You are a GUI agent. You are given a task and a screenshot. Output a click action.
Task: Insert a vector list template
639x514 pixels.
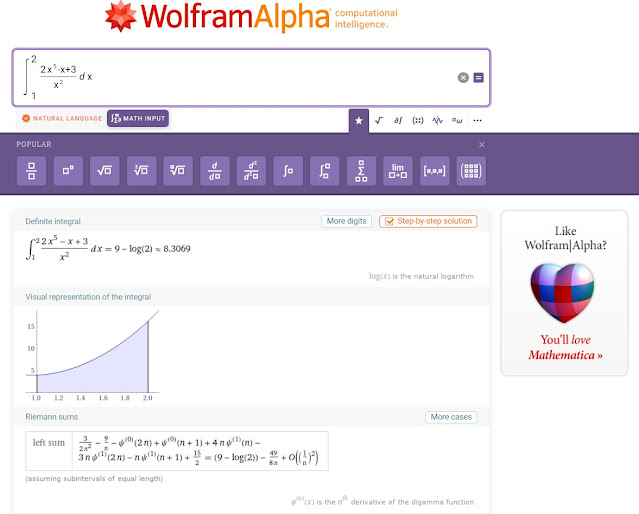tap(434, 171)
